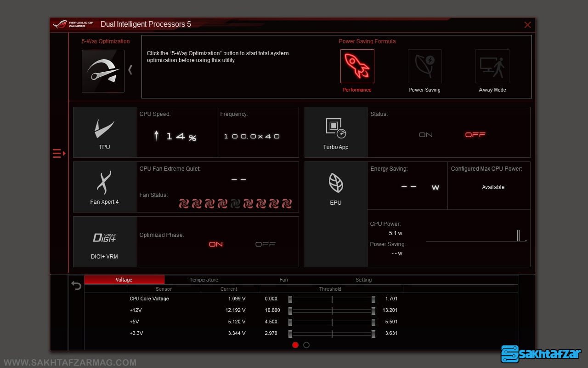The height and width of the screenshot is (368, 588).
Task: Select the Power Saving leaf icon
Action: click(x=424, y=66)
